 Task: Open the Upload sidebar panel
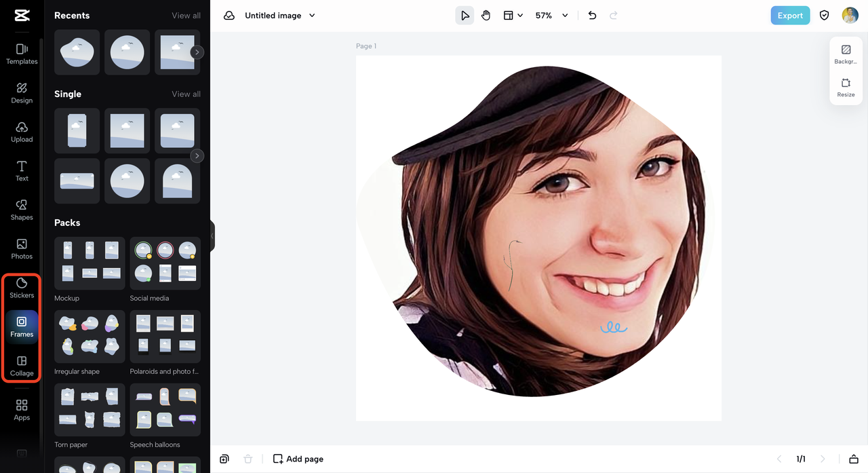pos(22,132)
